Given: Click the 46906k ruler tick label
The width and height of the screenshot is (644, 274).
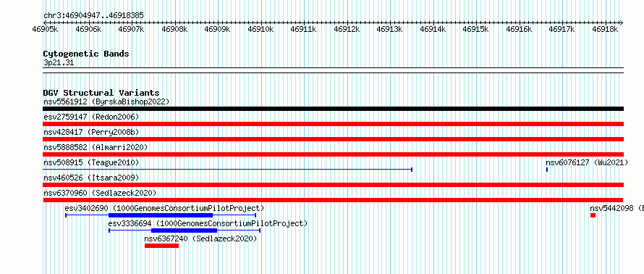Looking at the screenshot, I should coord(89,29).
